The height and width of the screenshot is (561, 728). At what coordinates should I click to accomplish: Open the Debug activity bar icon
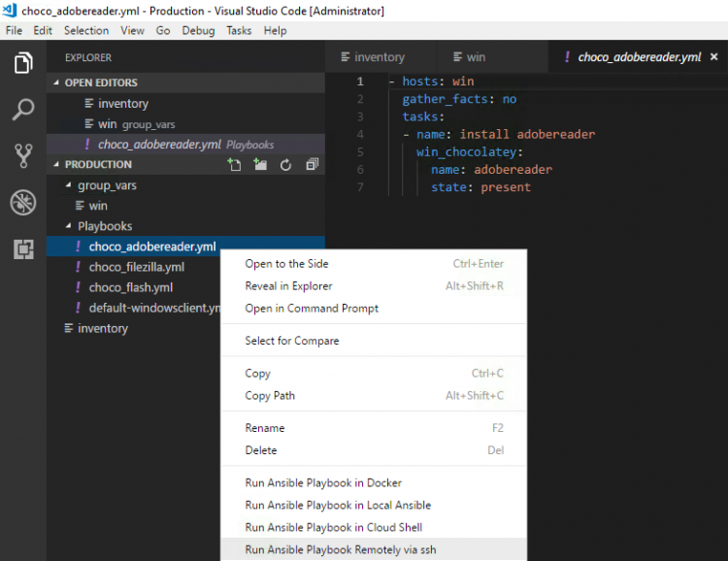coord(23,203)
